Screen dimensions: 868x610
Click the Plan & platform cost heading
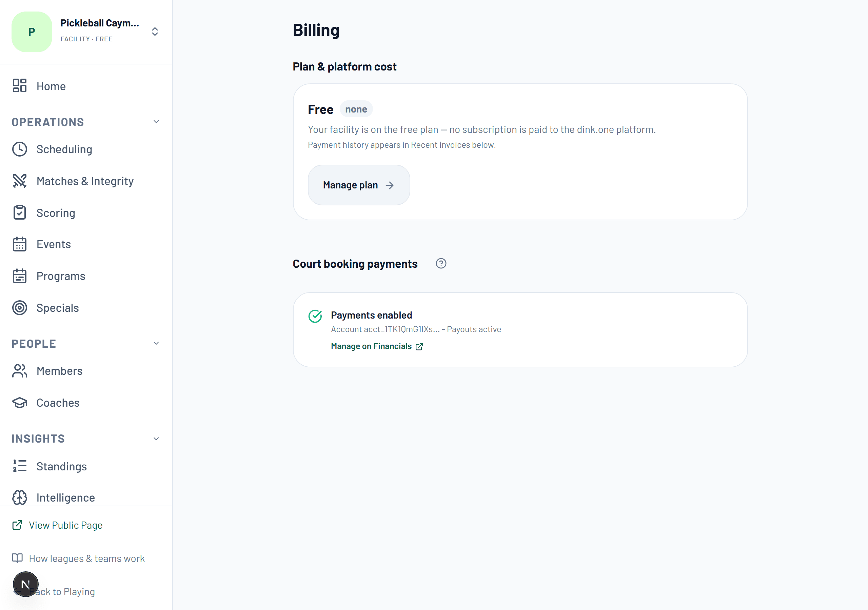tap(344, 67)
